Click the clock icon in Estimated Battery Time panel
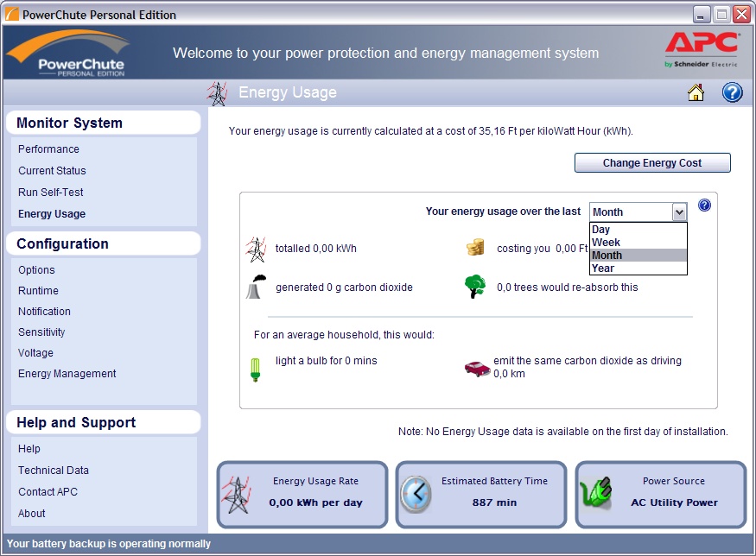 tap(416, 495)
